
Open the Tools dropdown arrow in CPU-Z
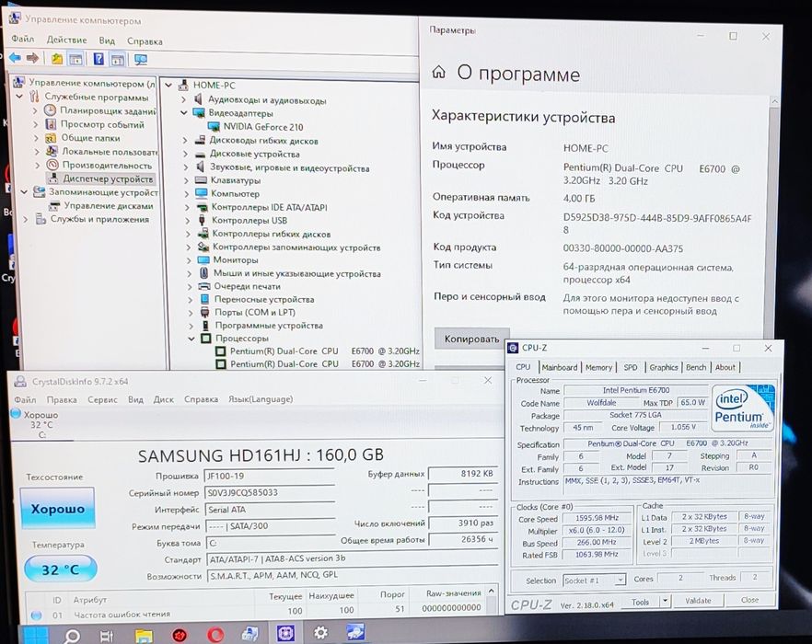(x=665, y=601)
